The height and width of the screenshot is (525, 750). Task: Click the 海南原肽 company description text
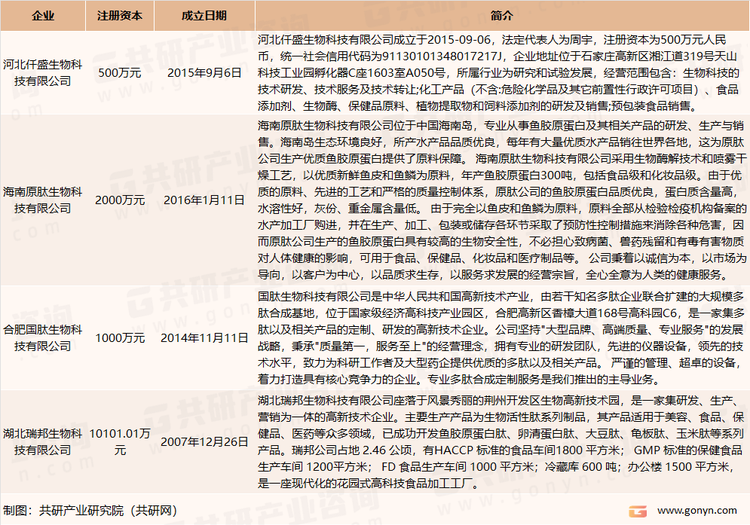tap(501, 200)
